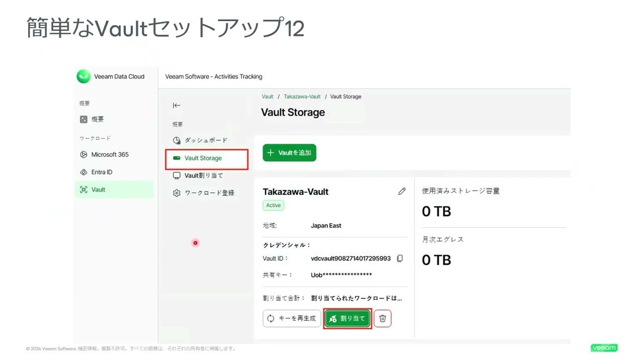Viewport: 644px width, 362px height.
Task: Click the dashboard pie chart icon
Action: pos(177,140)
